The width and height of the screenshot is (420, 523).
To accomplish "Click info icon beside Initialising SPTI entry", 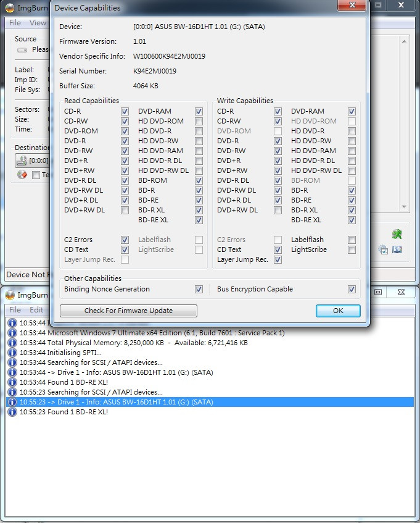I will click(x=12, y=353).
